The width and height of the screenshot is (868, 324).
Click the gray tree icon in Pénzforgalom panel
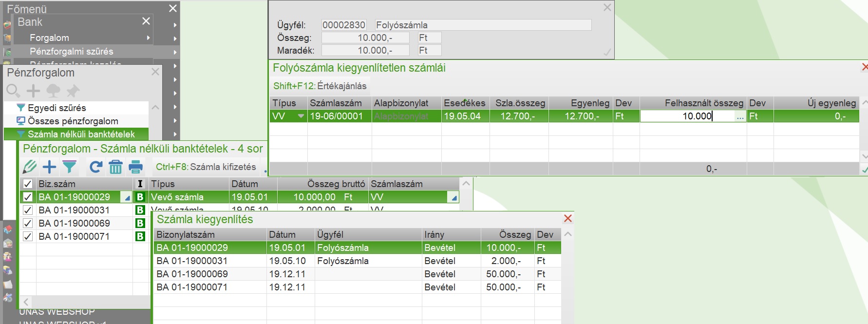(x=53, y=91)
